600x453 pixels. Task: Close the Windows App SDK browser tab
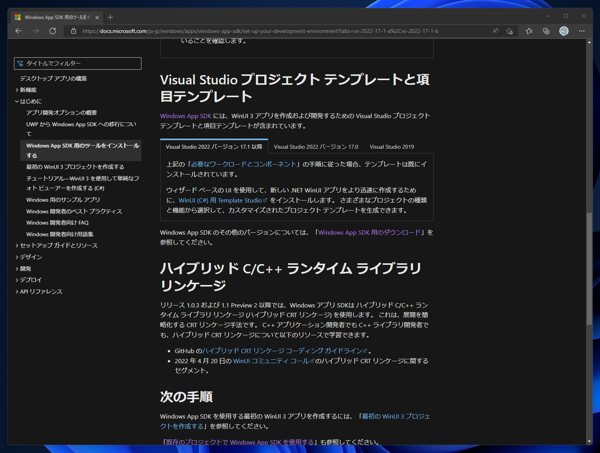coord(97,18)
